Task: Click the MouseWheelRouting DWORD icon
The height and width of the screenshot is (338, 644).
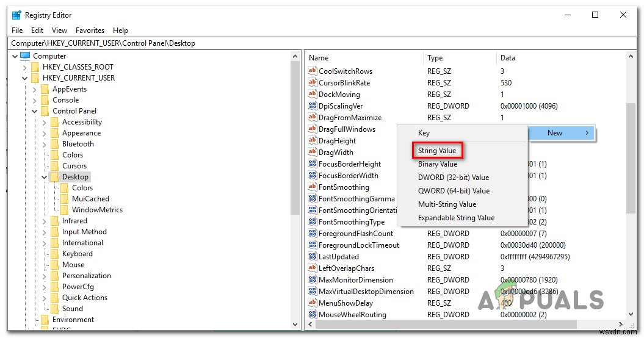Action: [312, 315]
